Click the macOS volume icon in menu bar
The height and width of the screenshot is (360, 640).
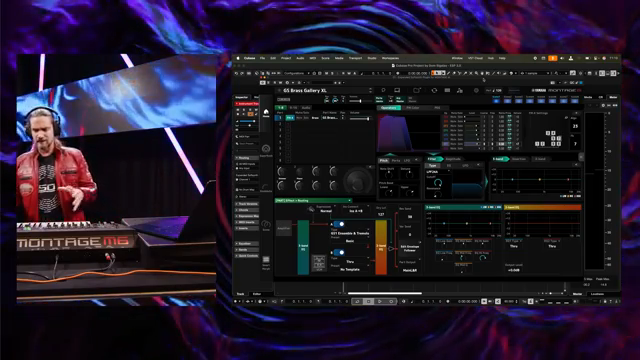click(x=562, y=58)
